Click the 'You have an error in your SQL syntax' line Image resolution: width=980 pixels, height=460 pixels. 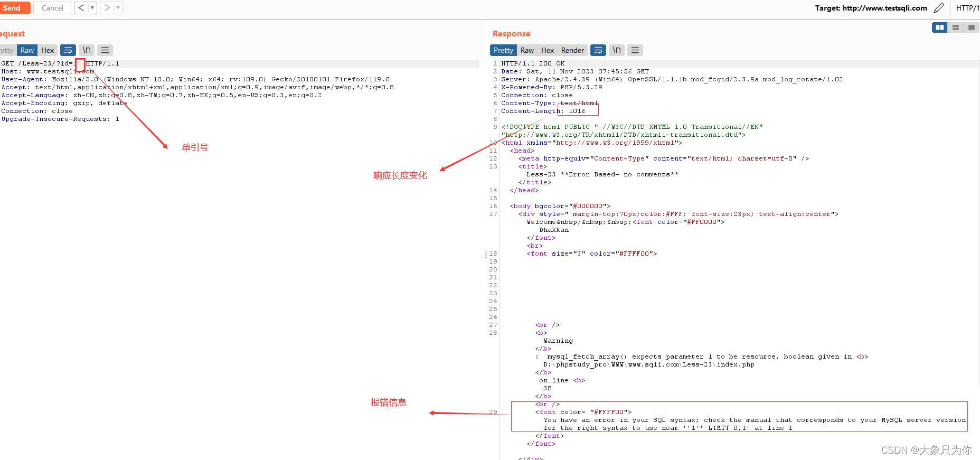[x=755, y=420]
